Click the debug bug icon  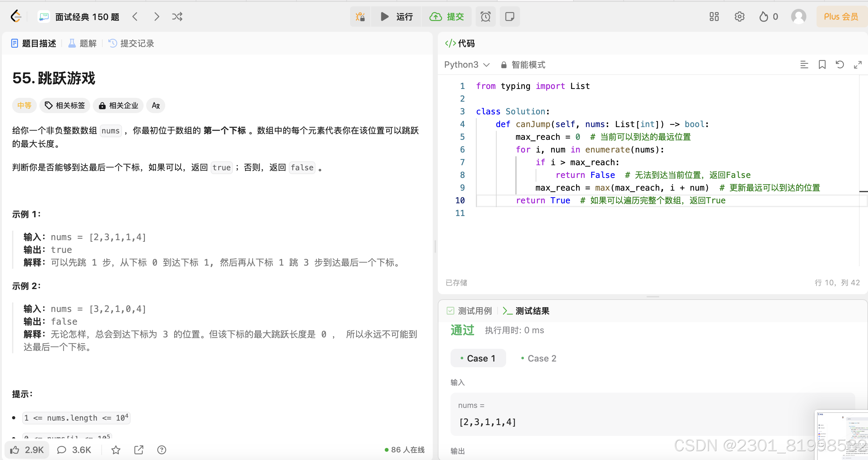pos(360,17)
